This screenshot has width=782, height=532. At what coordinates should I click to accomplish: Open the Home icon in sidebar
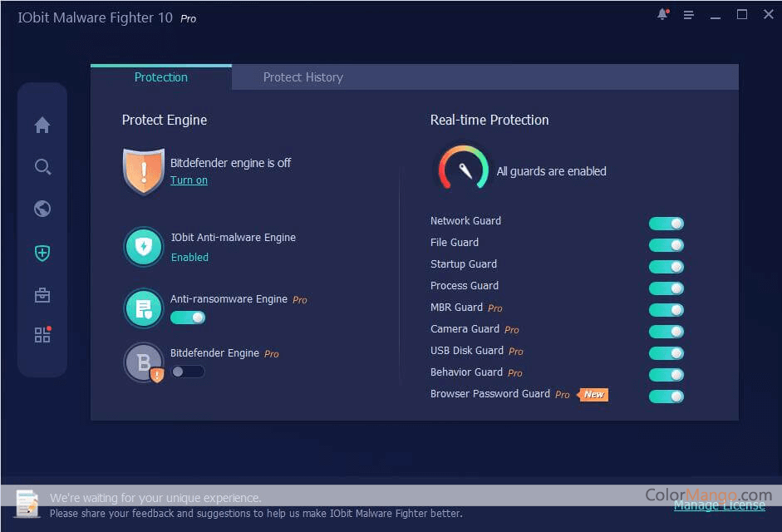[42, 125]
